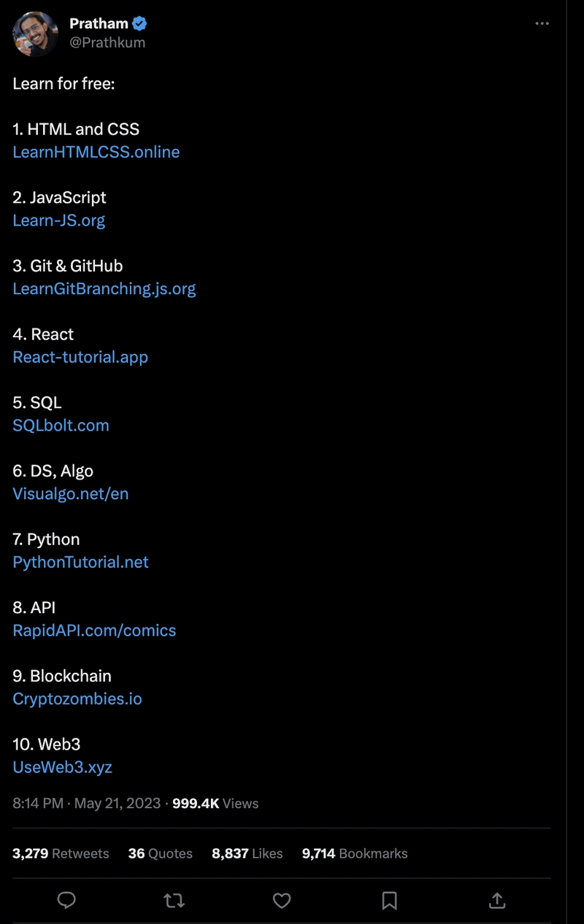Viewport: 584px width, 924px height.
Task: Open the Cryptozombies.io link
Action: (77, 698)
